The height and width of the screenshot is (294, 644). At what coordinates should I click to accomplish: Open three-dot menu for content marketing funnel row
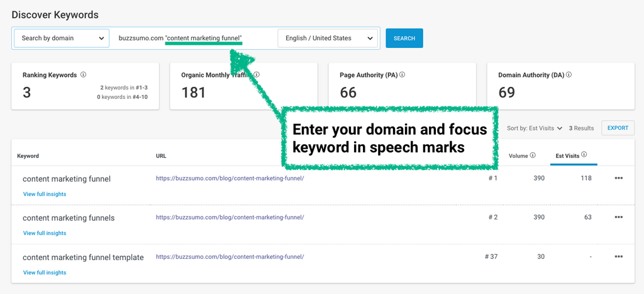(619, 178)
